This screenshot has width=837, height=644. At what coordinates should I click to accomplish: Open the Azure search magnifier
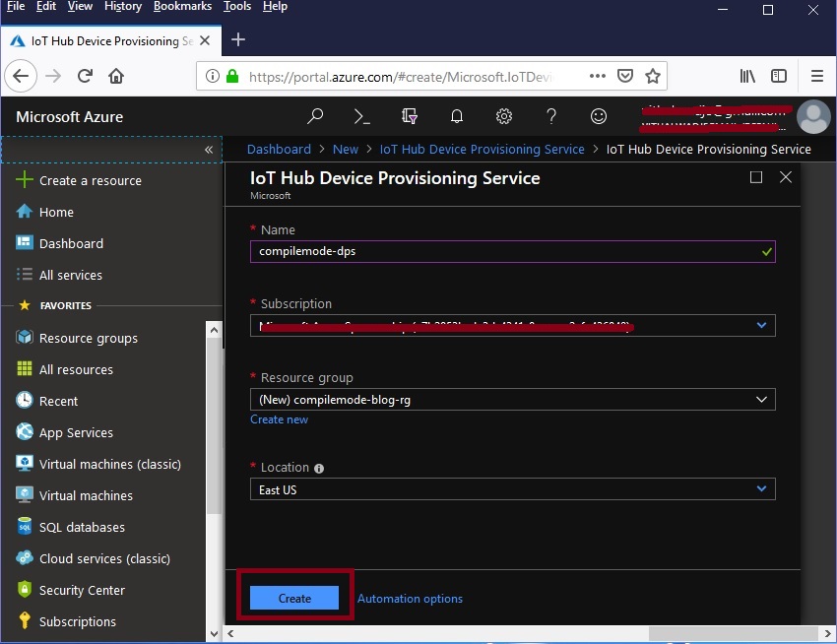pyautogui.click(x=315, y=115)
